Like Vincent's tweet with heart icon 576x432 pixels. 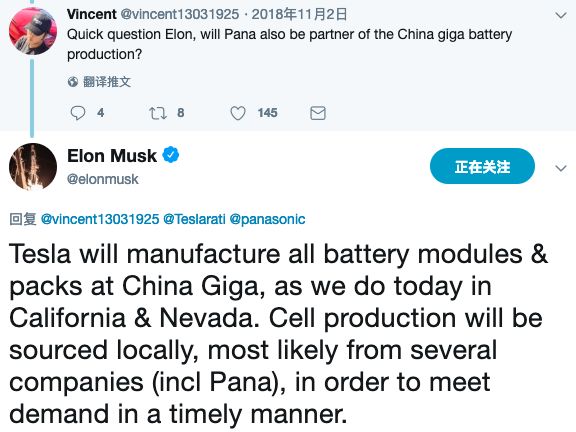click(238, 113)
